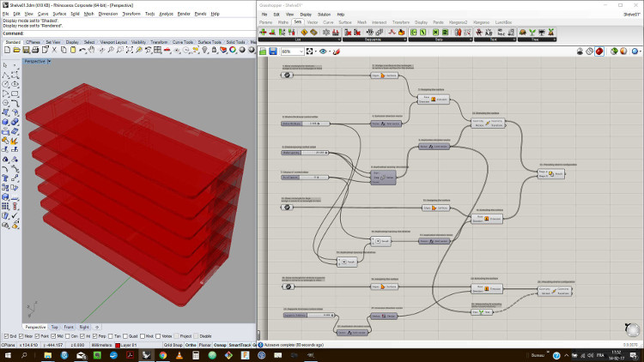
Task: Expand the Text panel in Sets tab
Action: [x=495, y=39]
